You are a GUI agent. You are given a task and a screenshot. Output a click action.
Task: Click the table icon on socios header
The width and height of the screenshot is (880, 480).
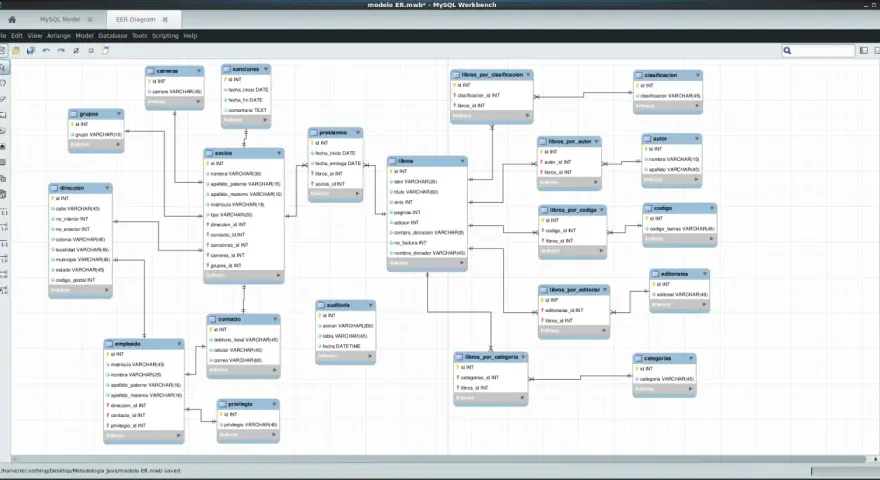click(209, 153)
